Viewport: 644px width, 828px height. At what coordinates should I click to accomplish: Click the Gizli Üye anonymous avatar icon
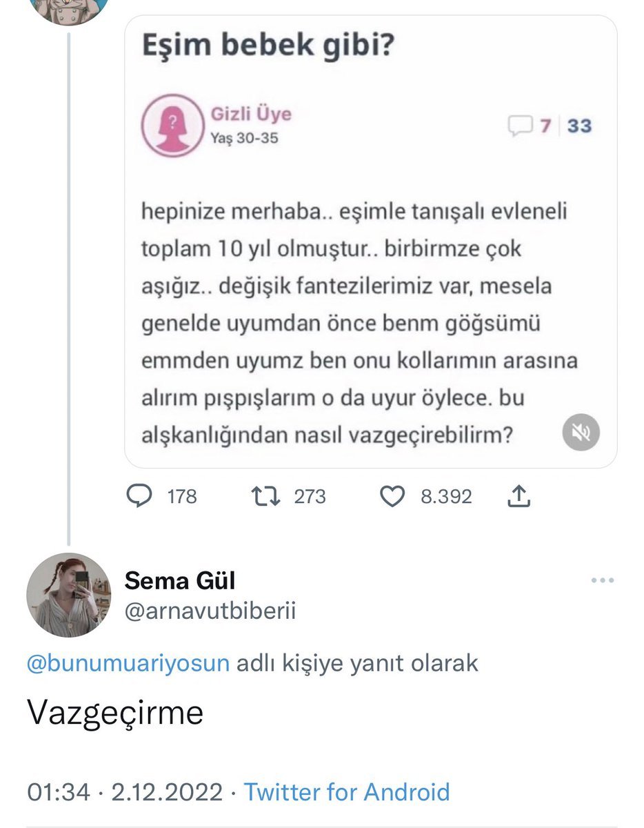pyautogui.click(x=169, y=126)
